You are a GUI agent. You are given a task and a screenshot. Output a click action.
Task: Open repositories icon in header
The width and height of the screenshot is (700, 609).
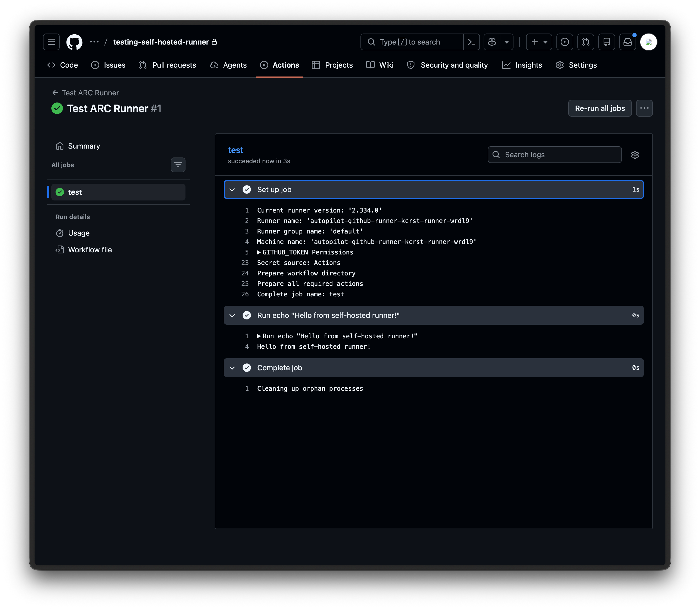(606, 42)
